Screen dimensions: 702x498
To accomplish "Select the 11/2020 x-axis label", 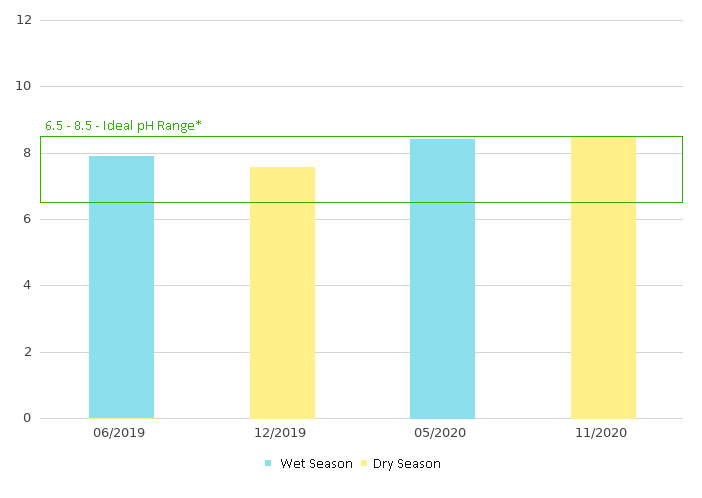I will point(603,433).
